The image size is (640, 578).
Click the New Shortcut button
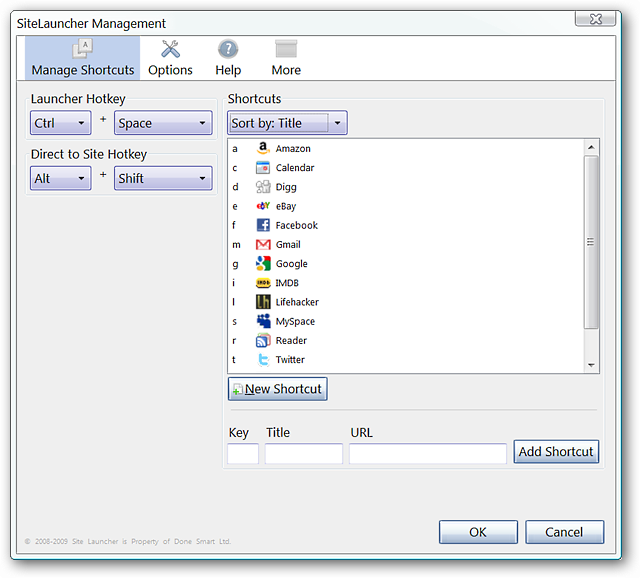(x=278, y=389)
